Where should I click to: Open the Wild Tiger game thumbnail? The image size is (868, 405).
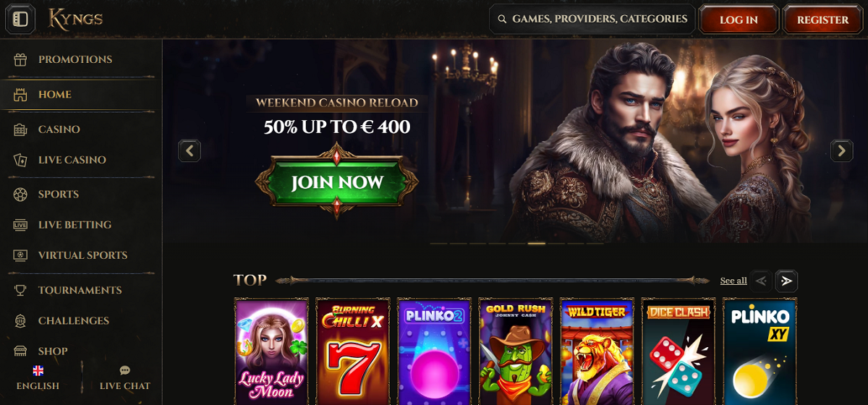point(597,351)
